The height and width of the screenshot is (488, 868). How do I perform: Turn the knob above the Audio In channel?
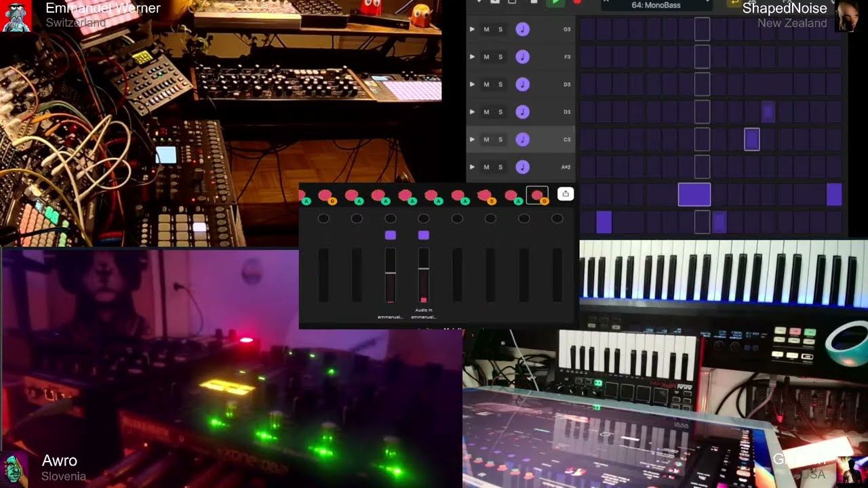[x=423, y=218]
